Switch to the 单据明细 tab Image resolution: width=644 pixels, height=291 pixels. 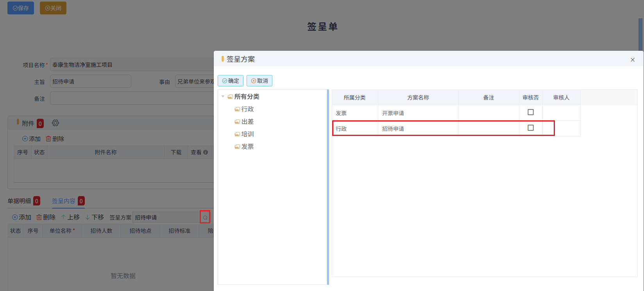pos(24,201)
